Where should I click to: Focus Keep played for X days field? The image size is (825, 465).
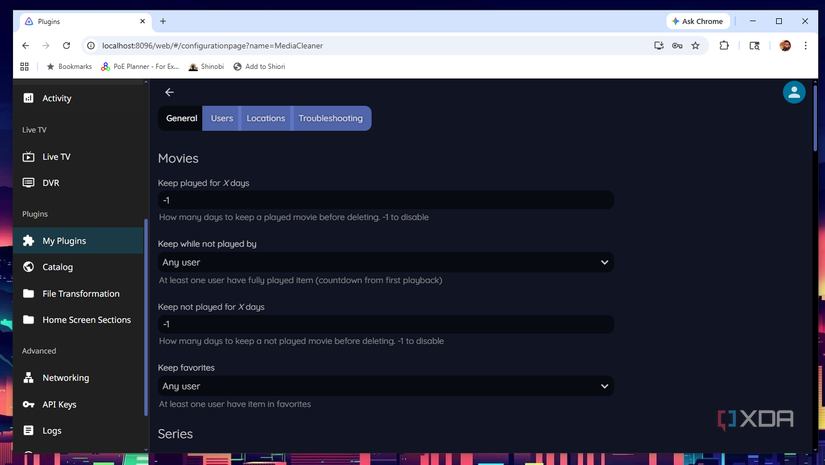pyautogui.click(x=386, y=200)
